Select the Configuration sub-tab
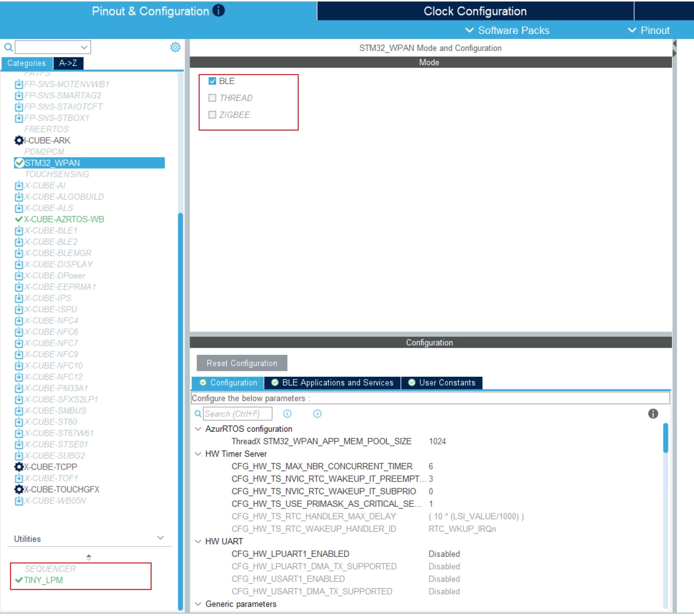This screenshot has width=694, height=616. click(228, 383)
